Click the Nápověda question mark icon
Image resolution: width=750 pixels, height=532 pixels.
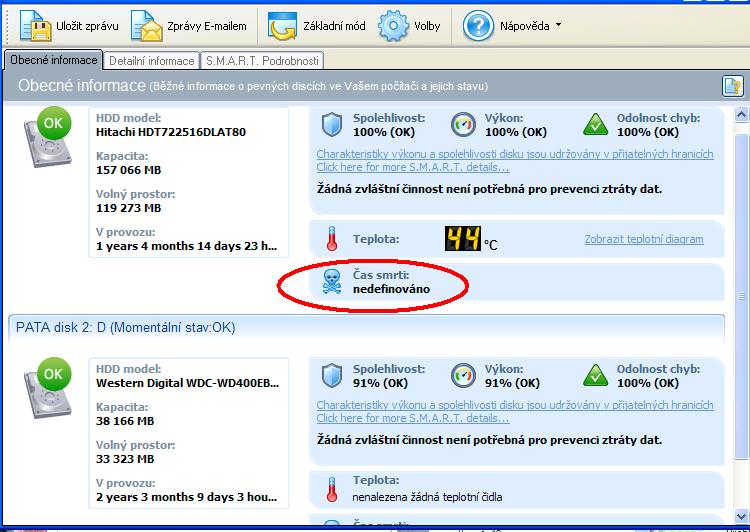479,25
